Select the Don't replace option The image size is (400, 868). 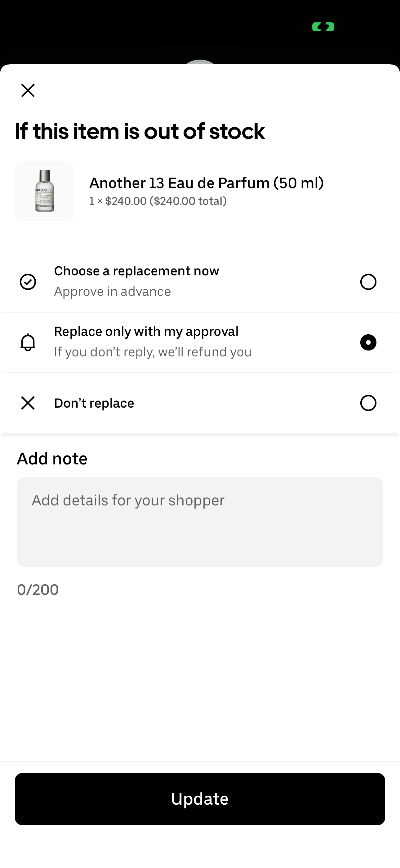coord(368,403)
